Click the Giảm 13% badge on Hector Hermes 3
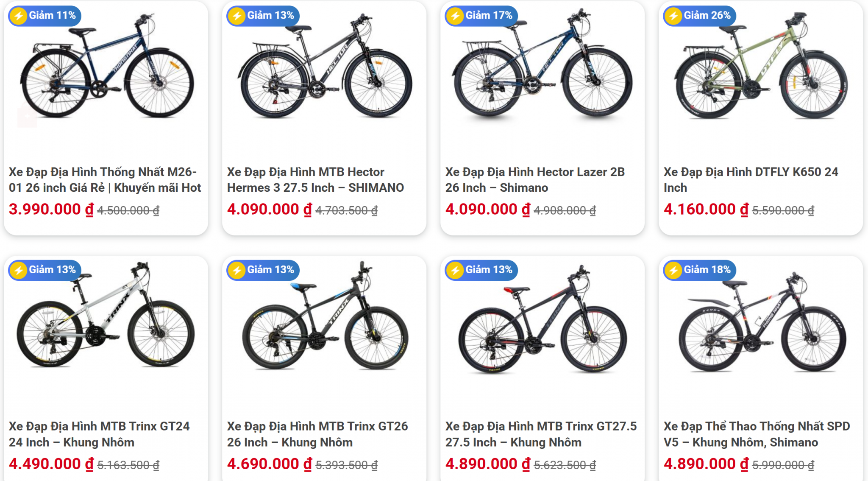This screenshot has height=481, width=868. (x=263, y=16)
